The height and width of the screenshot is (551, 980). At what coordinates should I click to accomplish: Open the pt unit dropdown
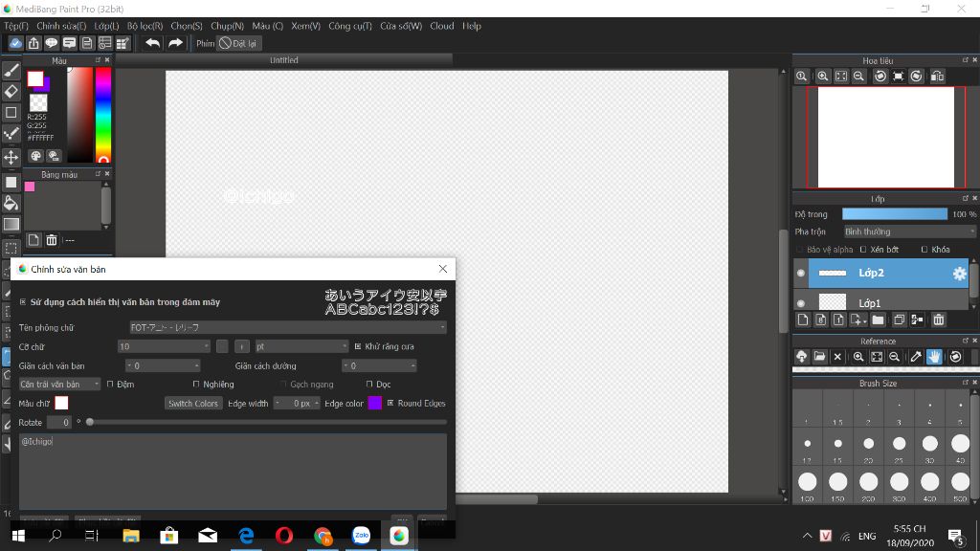pyautogui.click(x=301, y=346)
